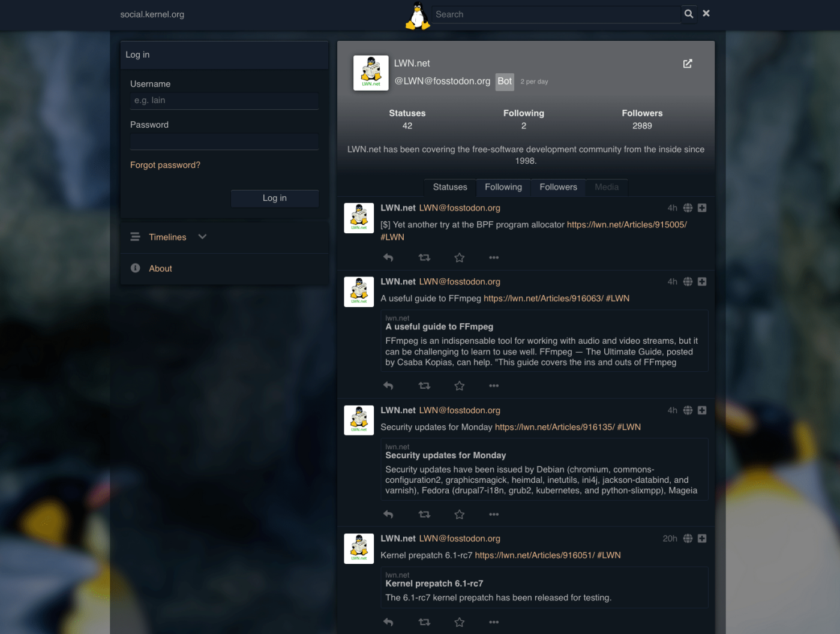Click the LWN.net profile avatar in header

click(x=371, y=73)
